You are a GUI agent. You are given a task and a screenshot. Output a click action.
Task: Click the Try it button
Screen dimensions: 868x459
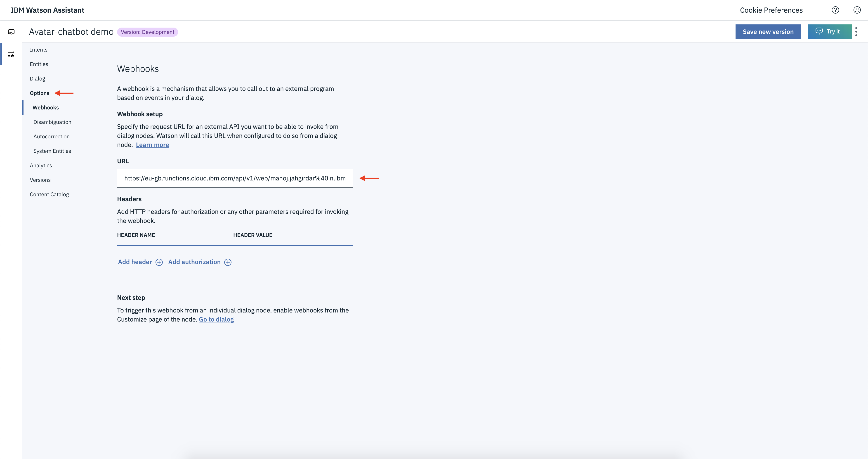(829, 32)
